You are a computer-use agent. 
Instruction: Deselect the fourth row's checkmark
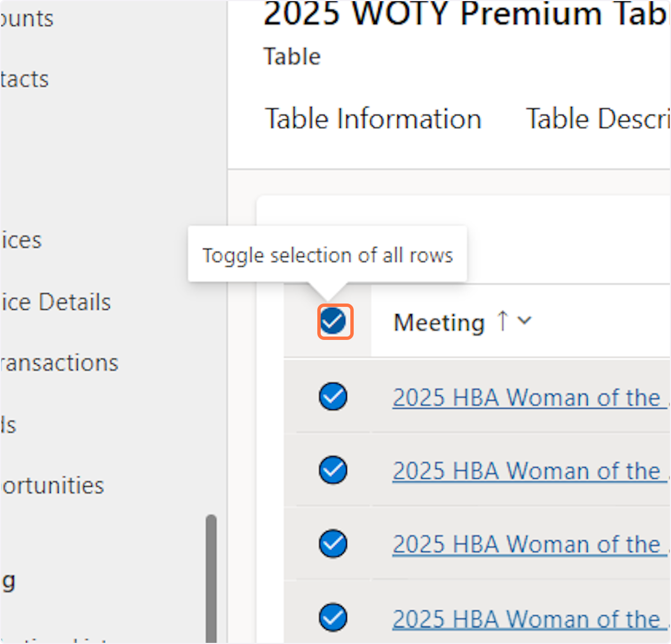pos(334,618)
